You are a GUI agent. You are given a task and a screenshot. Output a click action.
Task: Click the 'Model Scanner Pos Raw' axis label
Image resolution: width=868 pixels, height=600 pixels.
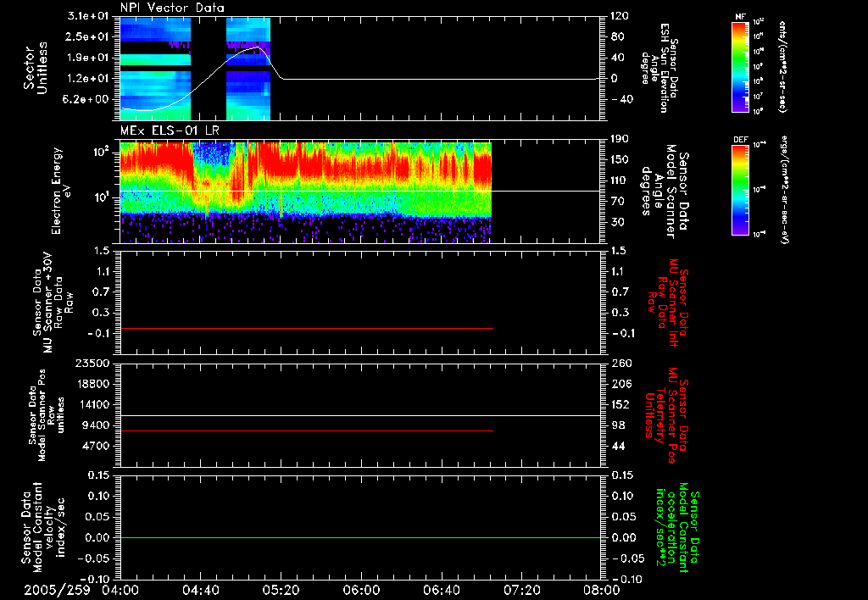(x=47, y=415)
